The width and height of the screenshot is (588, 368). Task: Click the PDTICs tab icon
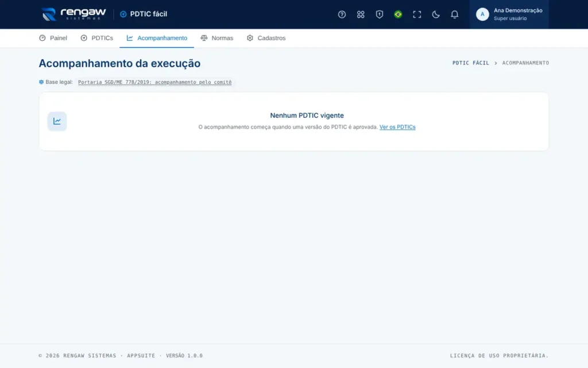click(x=84, y=38)
